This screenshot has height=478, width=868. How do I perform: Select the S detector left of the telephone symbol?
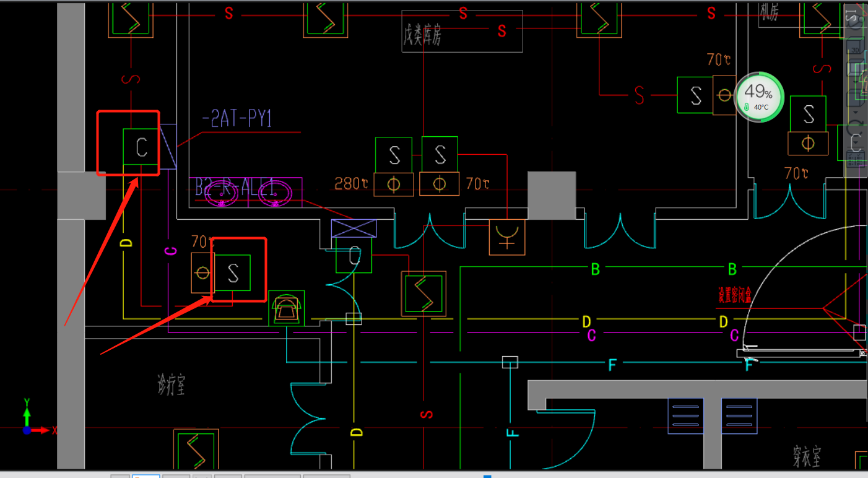tap(233, 272)
